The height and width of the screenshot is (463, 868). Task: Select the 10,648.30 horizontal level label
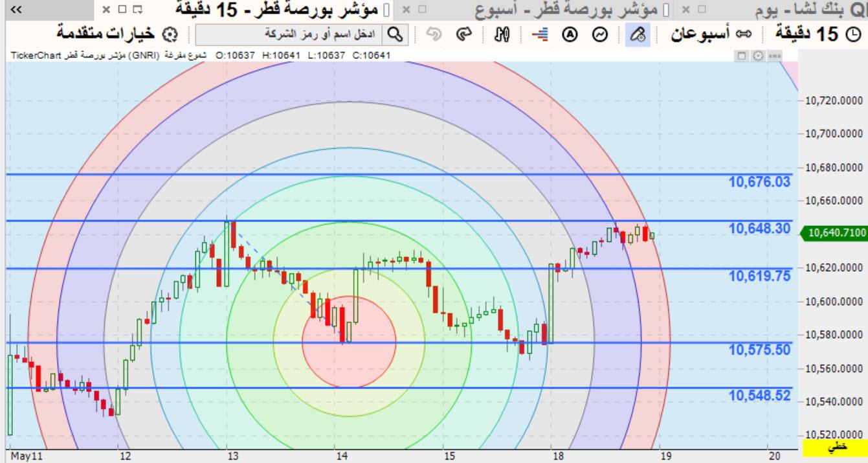[x=759, y=229]
